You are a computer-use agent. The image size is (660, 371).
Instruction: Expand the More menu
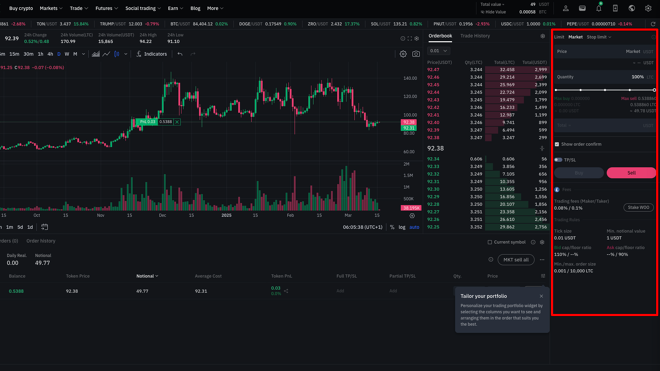pos(215,8)
